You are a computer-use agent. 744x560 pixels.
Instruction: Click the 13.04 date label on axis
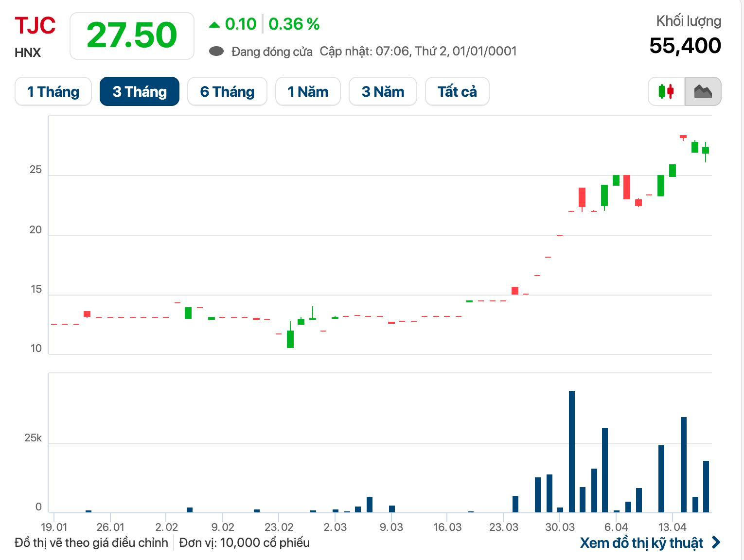[x=672, y=527]
